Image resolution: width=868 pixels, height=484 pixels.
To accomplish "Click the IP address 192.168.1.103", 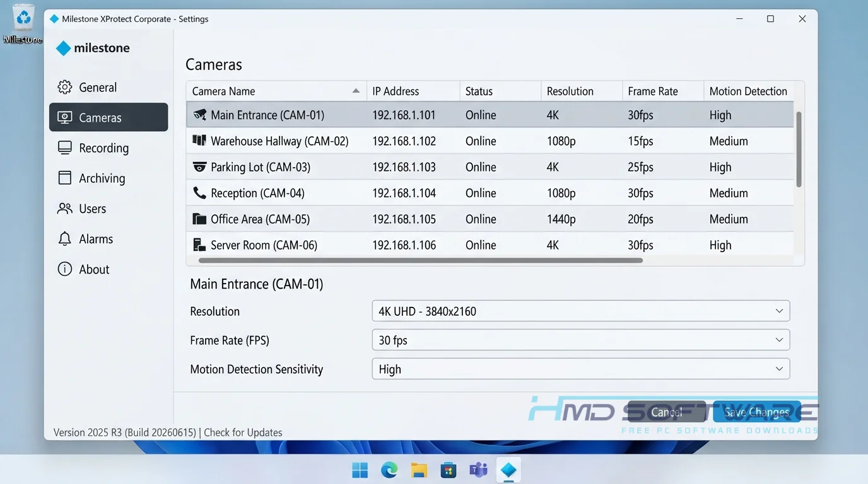I will pyautogui.click(x=404, y=167).
